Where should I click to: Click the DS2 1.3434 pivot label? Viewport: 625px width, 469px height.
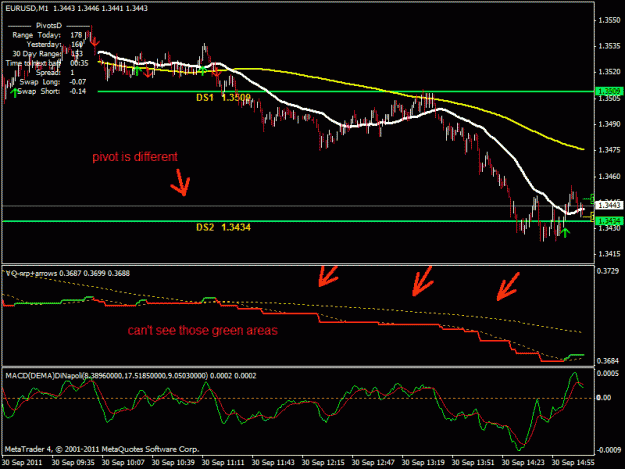223,227
